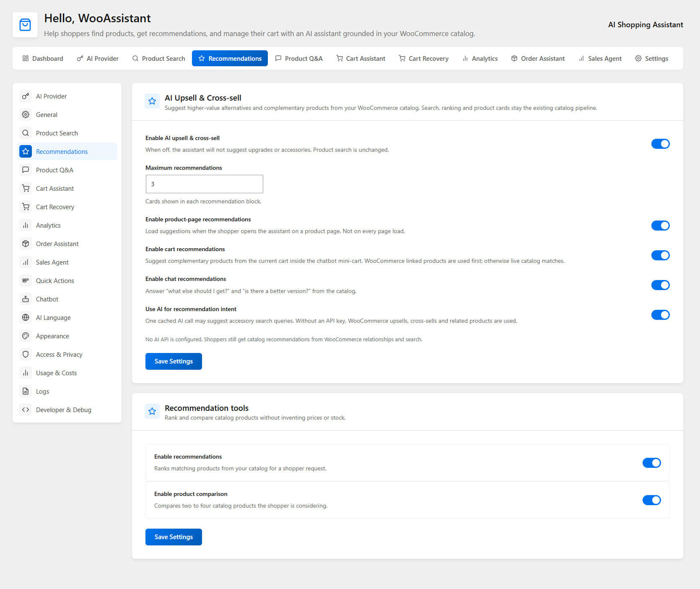
Task: Toggle Use AI for recommendation intent switch
Action: pos(660,315)
